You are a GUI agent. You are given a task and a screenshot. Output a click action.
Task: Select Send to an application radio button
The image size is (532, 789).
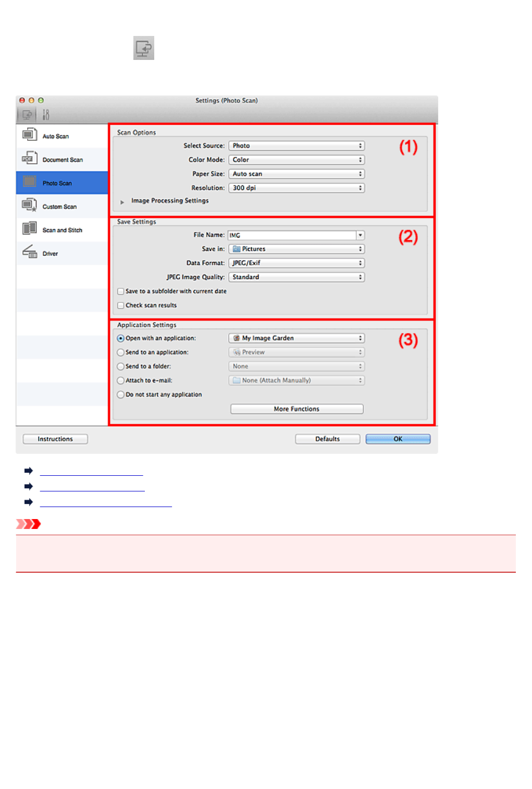click(x=121, y=352)
